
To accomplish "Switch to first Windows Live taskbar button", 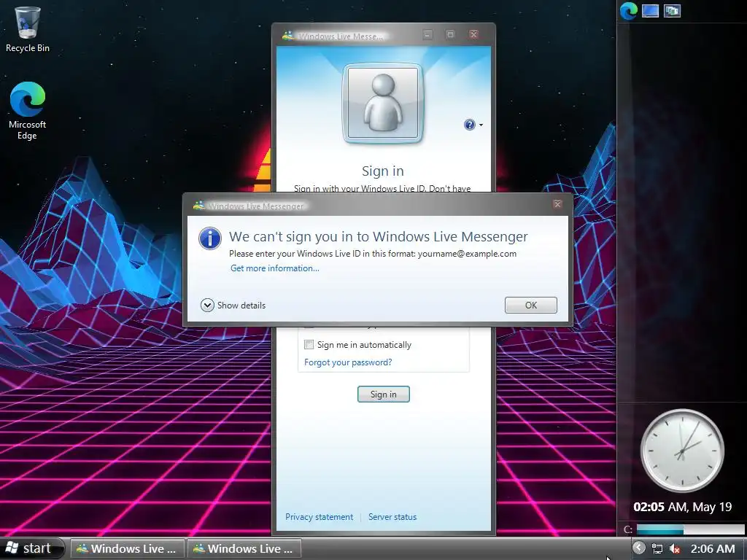I will (127, 548).
